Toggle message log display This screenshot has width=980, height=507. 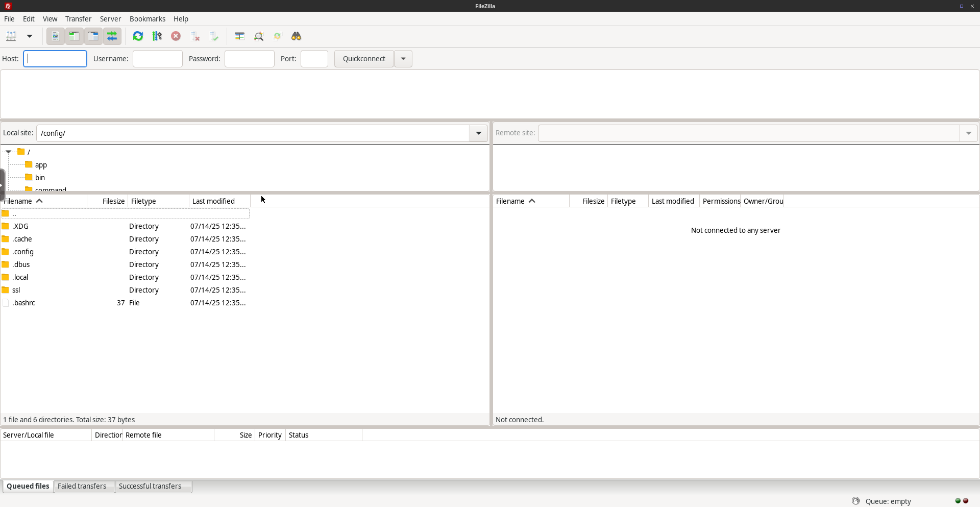[x=55, y=36]
